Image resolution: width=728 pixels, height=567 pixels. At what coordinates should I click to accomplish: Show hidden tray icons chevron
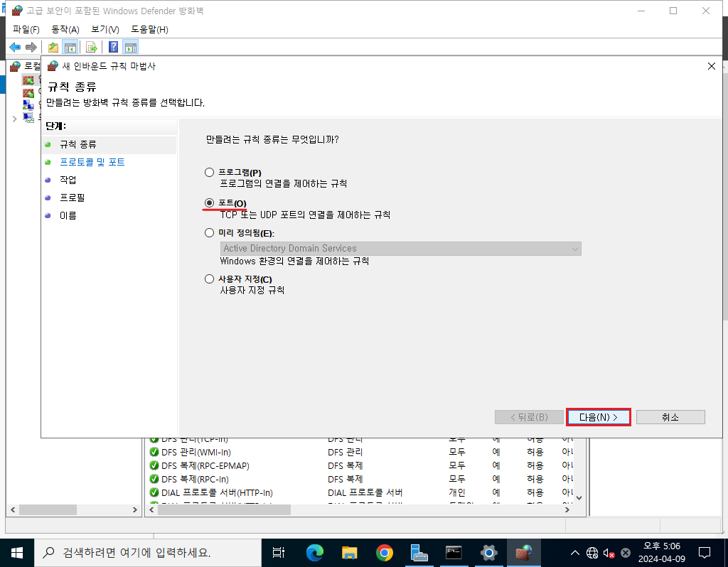coord(574,553)
